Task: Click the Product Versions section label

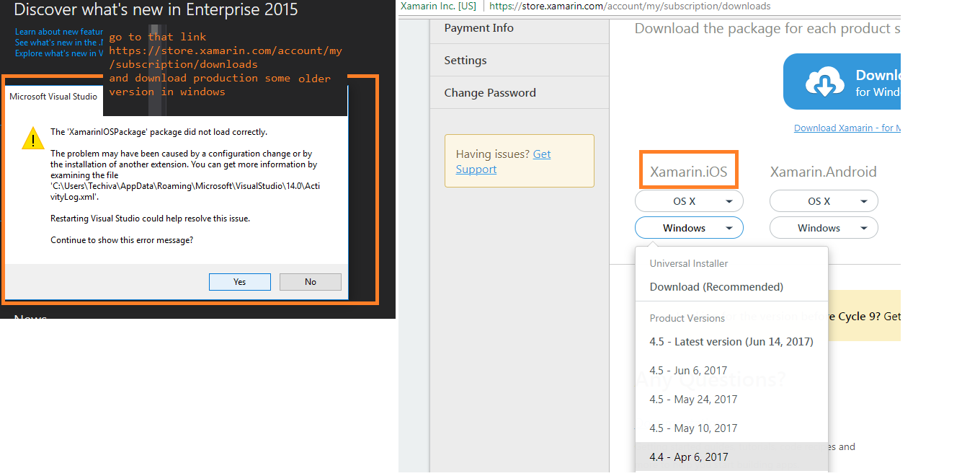Action: pyautogui.click(x=687, y=318)
